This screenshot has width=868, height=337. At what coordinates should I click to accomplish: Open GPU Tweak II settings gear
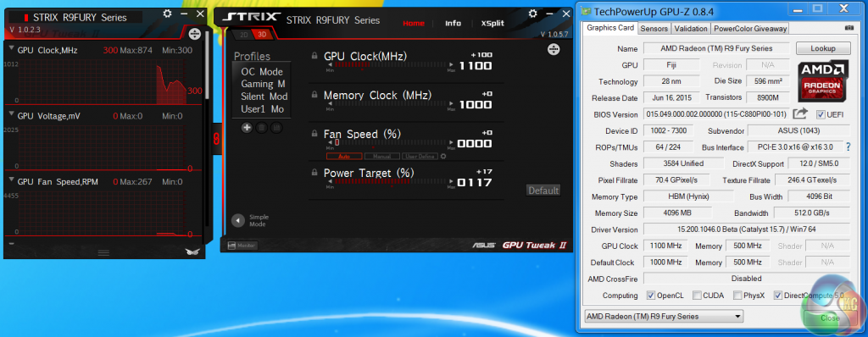(532, 14)
